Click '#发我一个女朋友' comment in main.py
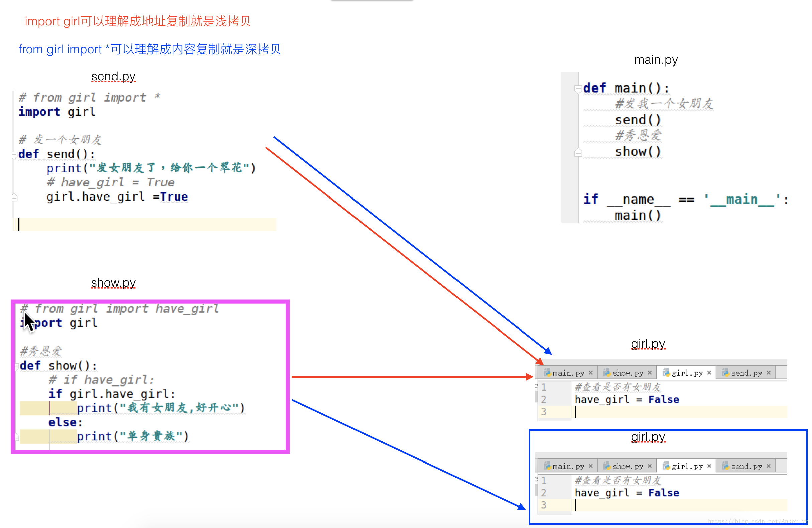The image size is (812, 528). point(664,104)
